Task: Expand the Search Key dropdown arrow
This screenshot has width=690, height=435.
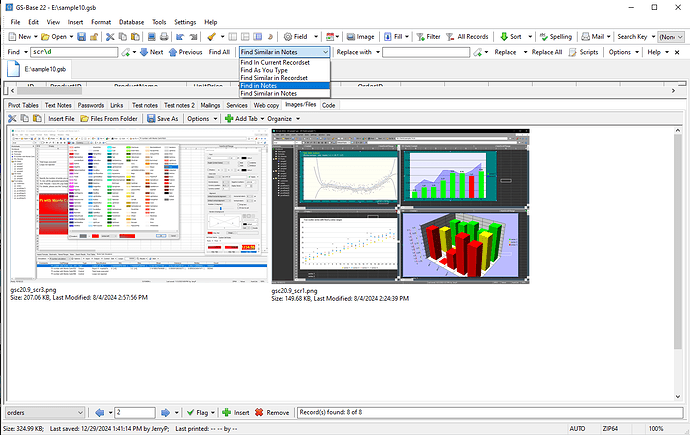Action: [x=653, y=37]
